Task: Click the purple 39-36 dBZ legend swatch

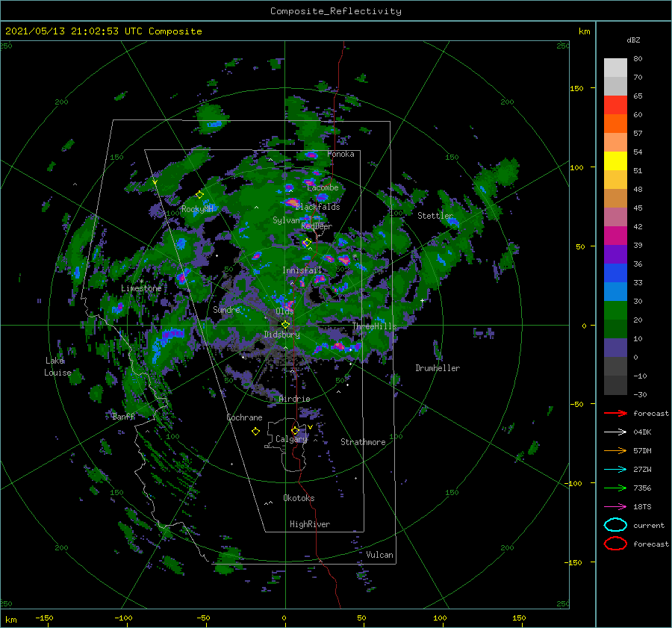Action: (615, 254)
